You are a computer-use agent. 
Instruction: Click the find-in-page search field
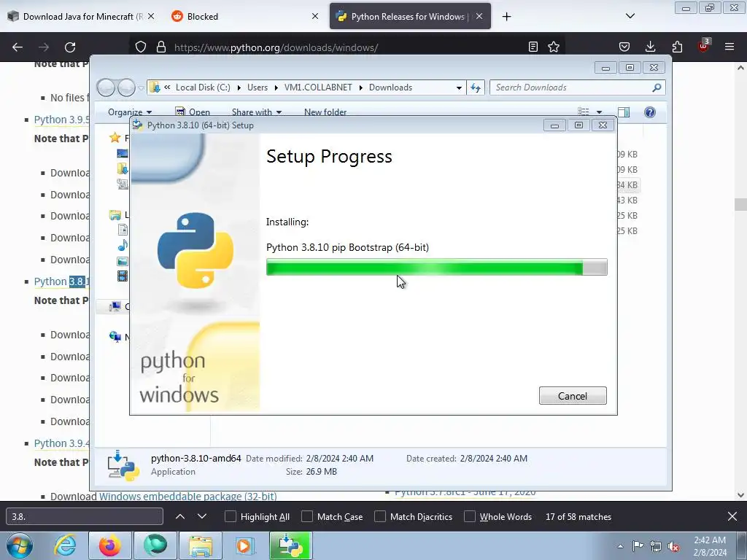85,517
